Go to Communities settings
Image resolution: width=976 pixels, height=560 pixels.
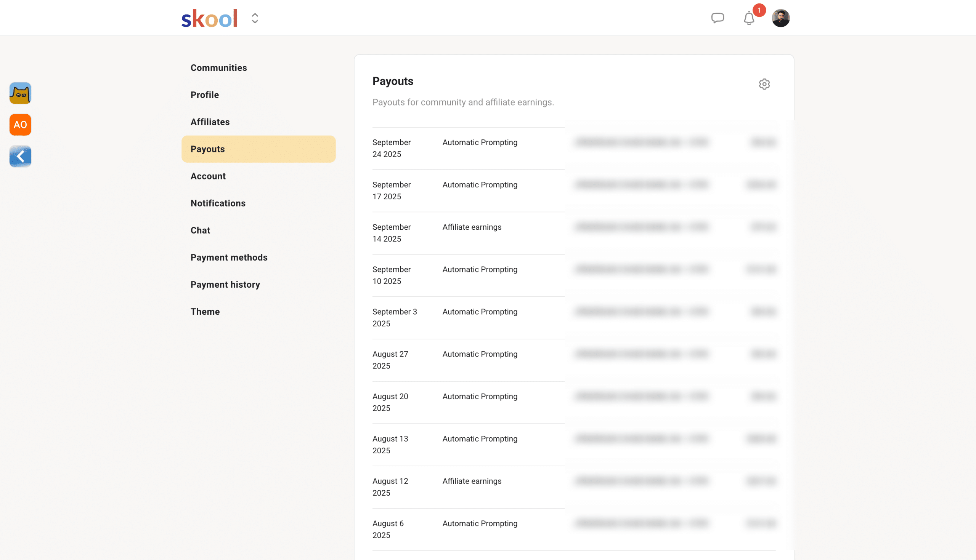[x=218, y=68]
